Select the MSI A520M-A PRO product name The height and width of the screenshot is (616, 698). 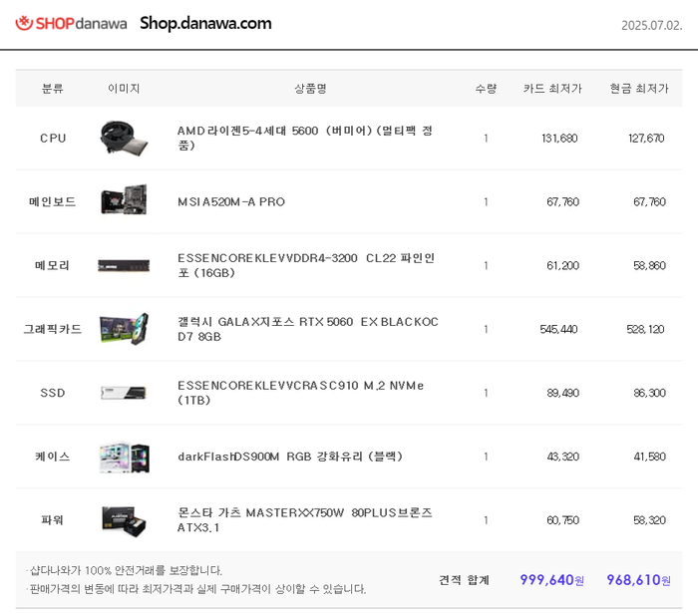pyautogui.click(x=231, y=201)
